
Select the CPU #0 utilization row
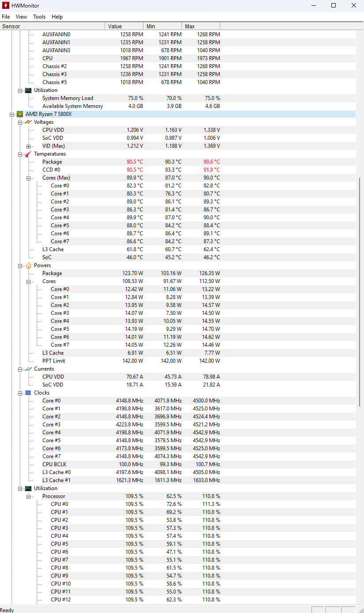178,504
